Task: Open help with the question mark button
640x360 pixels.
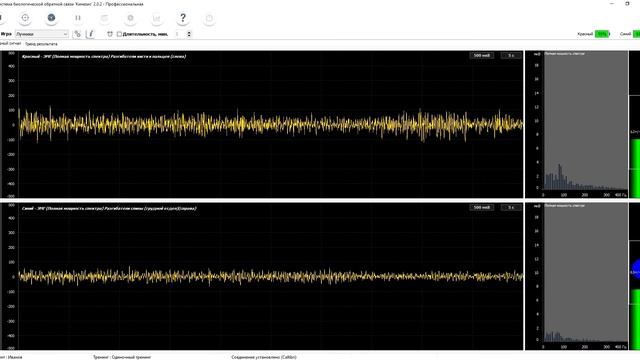Action: 183,18
